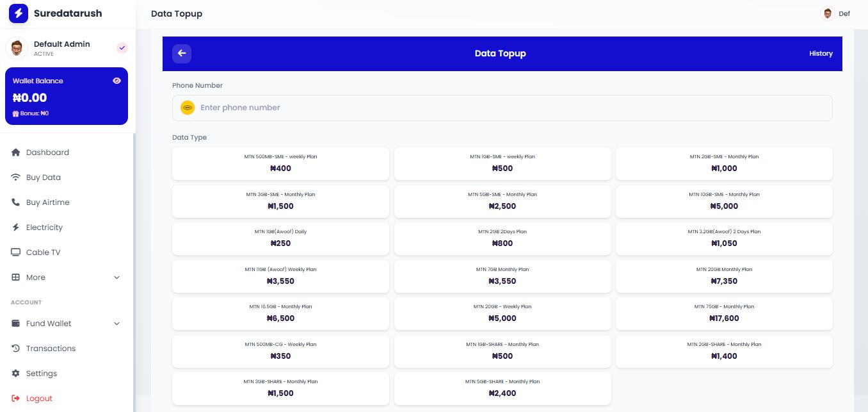Click the More grid icon
The height and width of the screenshot is (412, 868).
point(16,277)
